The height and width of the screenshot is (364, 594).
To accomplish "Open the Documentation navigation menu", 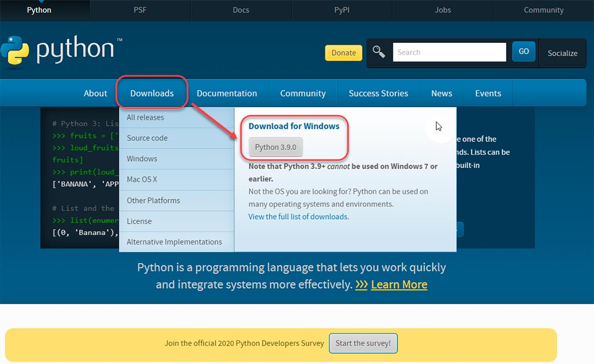I will click(x=227, y=93).
